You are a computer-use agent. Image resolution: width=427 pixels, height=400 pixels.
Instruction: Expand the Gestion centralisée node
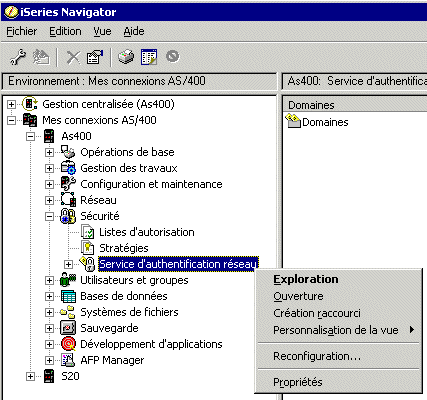click(11, 104)
